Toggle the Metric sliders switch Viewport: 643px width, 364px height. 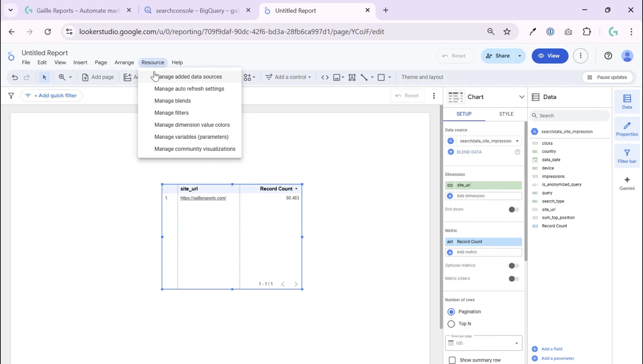[514, 279]
